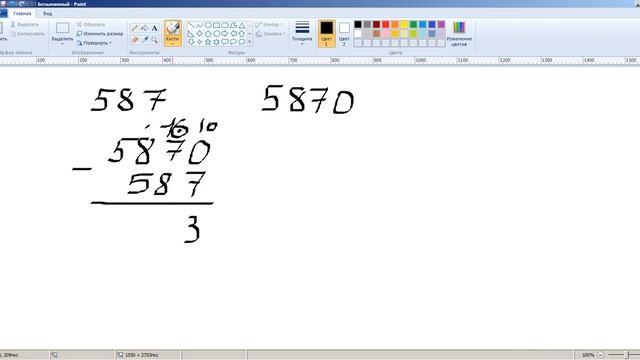The height and width of the screenshot is (360, 640).
Task: Activate Цвет 2 background color
Action: point(344,33)
